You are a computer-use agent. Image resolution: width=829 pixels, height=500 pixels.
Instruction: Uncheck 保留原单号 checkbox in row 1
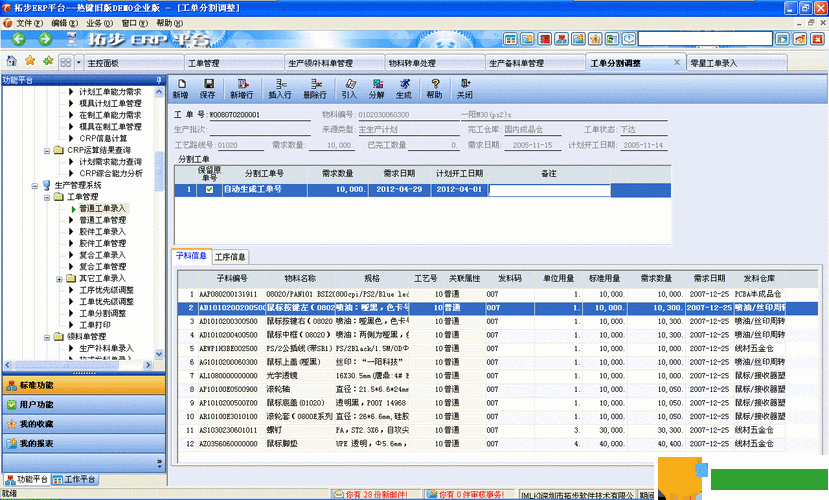(209, 189)
